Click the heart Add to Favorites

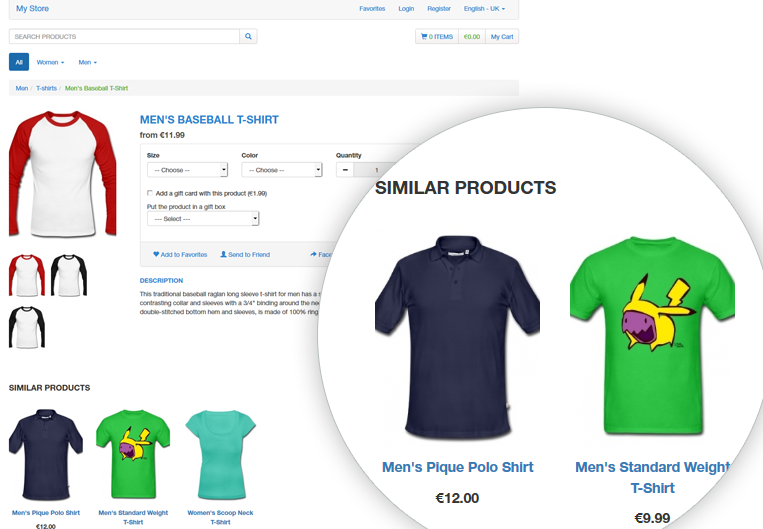click(180, 255)
